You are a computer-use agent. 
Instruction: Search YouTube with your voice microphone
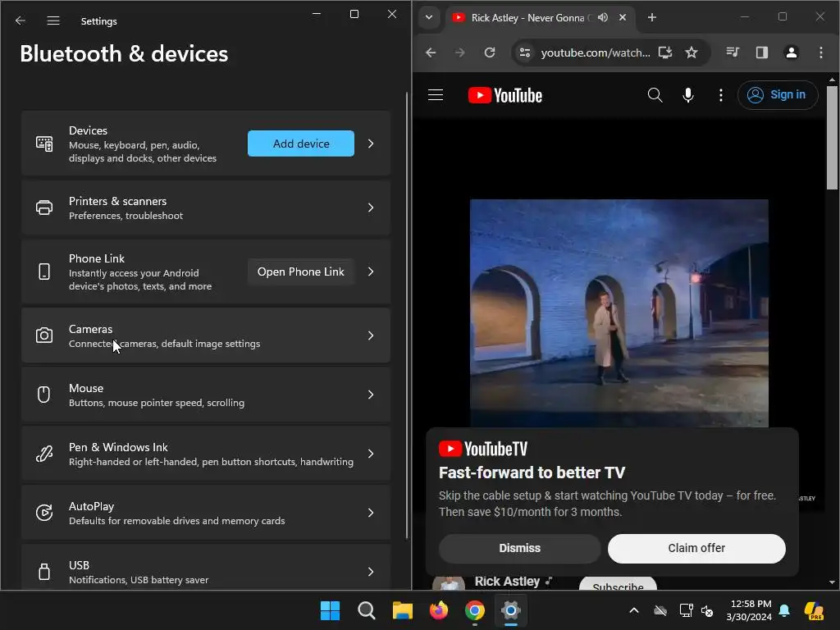(x=688, y=95)
